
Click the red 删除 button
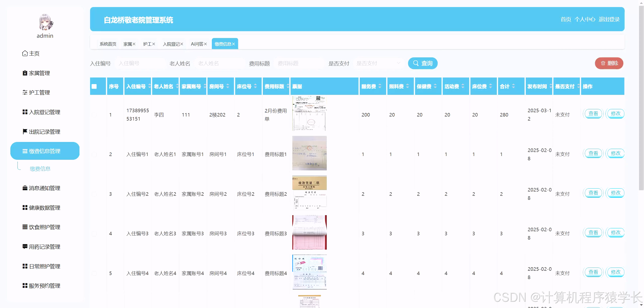point(609,63)
